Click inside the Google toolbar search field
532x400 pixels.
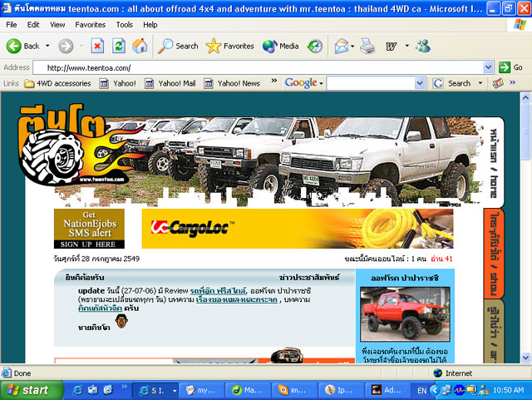click(375, 83)
